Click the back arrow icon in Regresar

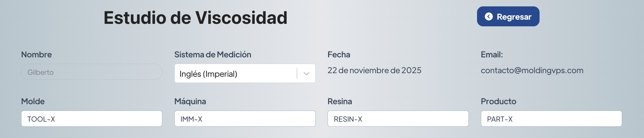489,17
